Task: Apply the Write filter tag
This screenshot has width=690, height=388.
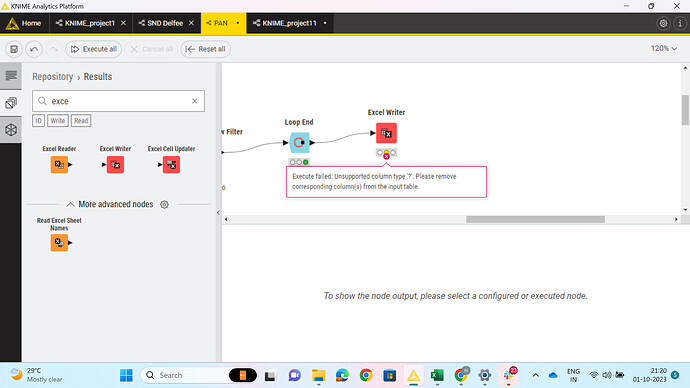Action: 58,121
